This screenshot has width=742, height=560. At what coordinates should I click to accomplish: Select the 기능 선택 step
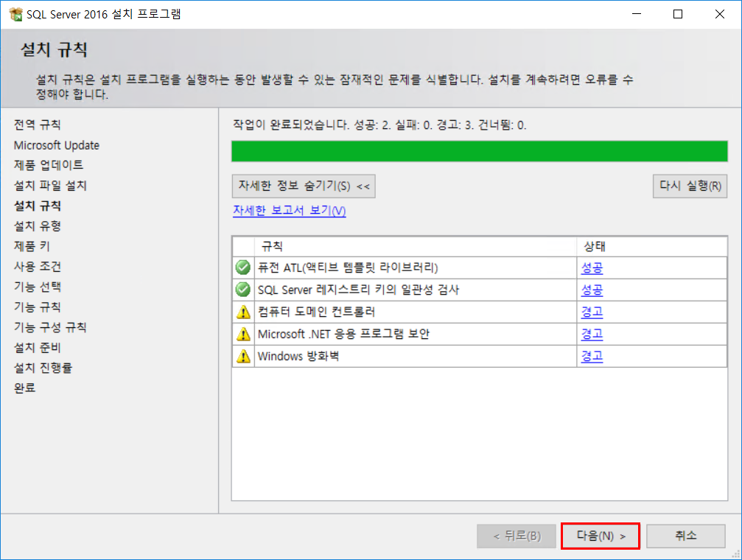point(38,287)
